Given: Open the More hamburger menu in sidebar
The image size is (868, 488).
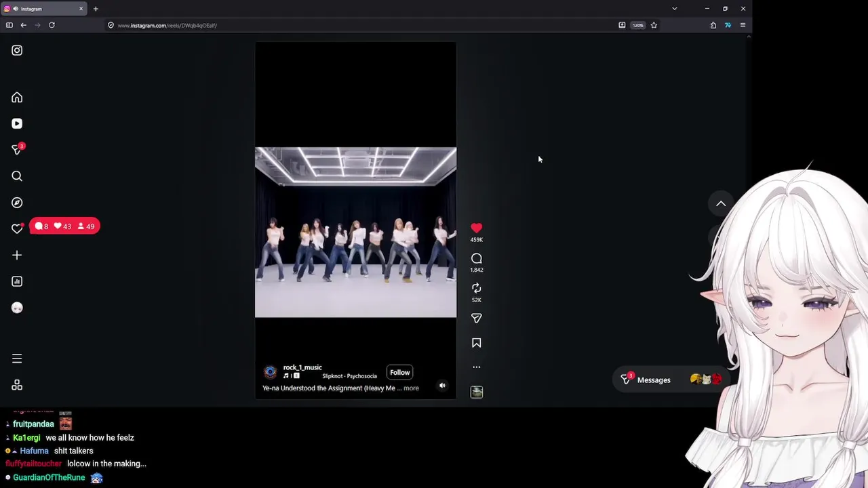Looking at the screenshot, I should pyautogui.click(x=17, y=359).
